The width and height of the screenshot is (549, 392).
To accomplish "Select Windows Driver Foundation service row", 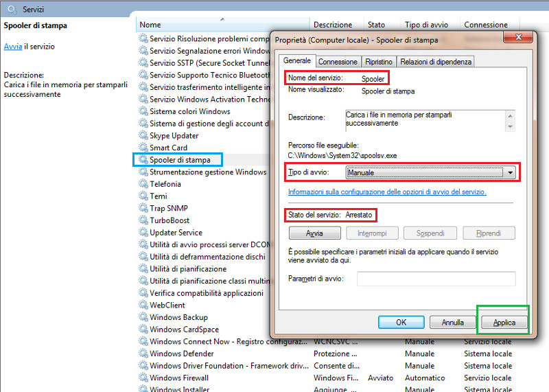I will (x=229, y=366).
